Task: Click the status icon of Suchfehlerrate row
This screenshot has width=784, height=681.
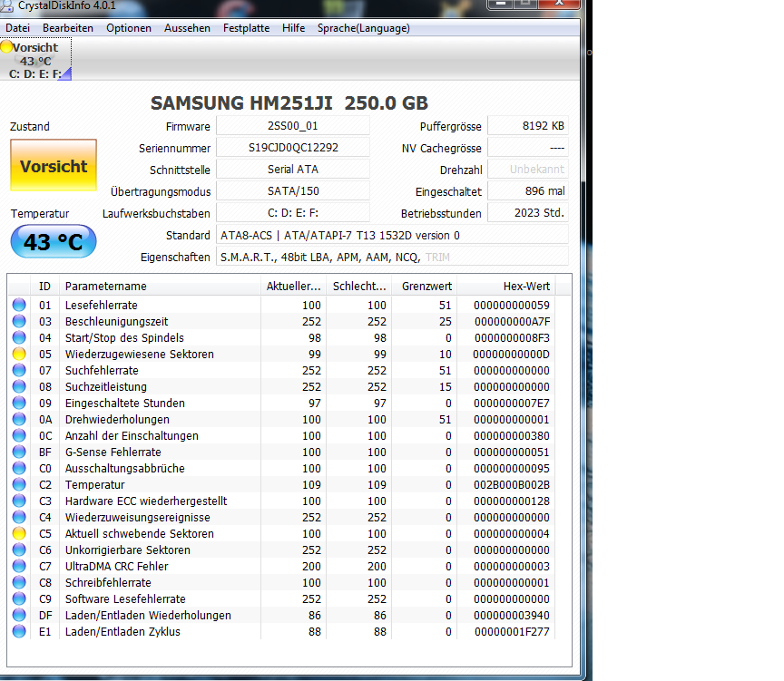Action: [19, 370]
